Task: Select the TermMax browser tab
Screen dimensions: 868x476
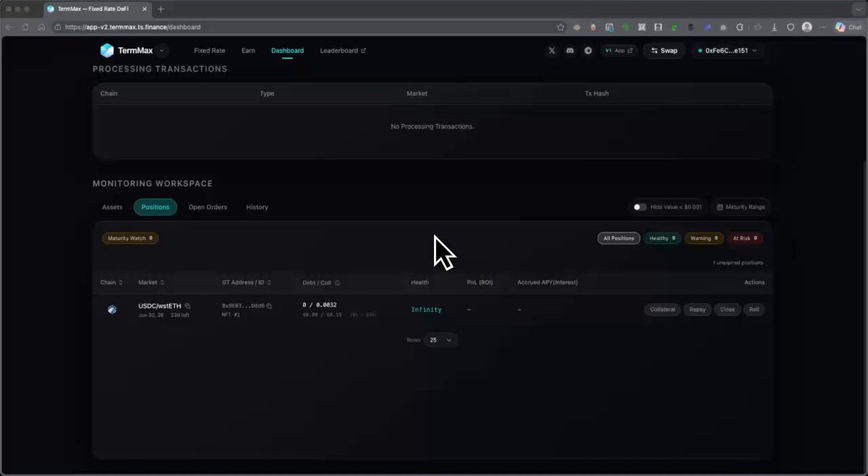Action: tap(97, 9)
